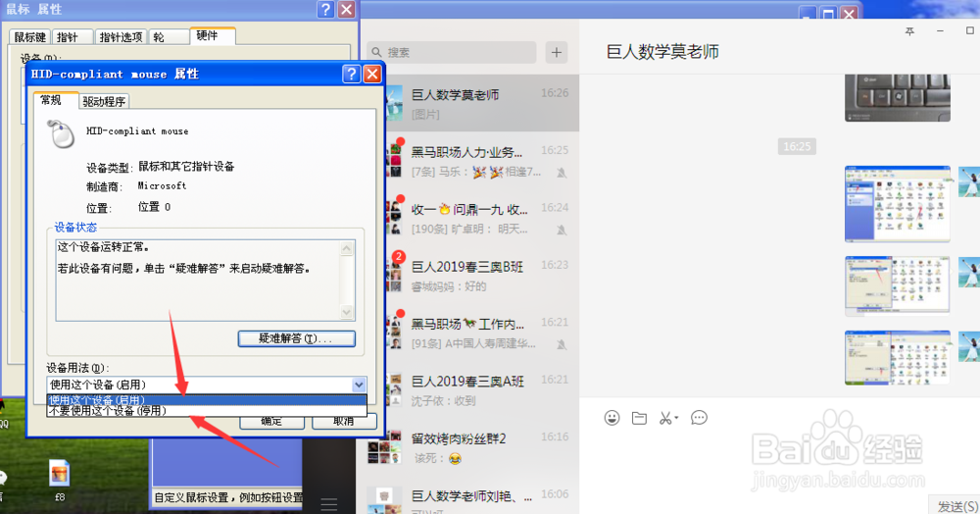Click the plus button next to search

point(557,53)
